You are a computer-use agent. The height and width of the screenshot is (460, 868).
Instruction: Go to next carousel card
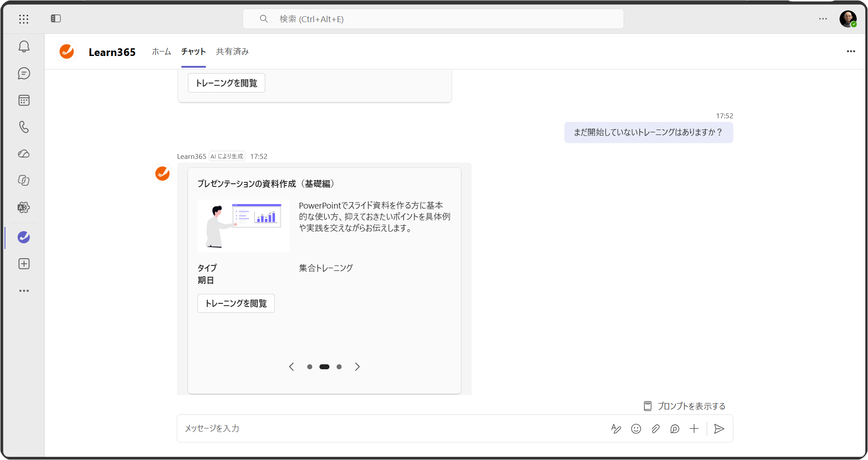(x=357, y=367)
